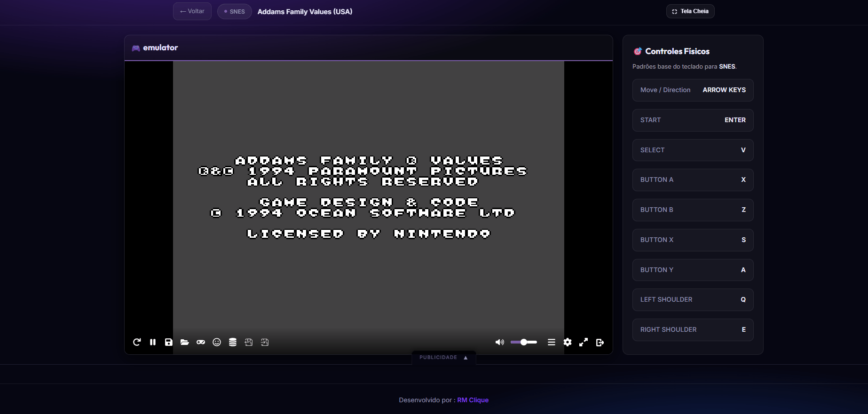Load state with the open folder icon
868x414 pixels.
pyautogui.click(x=185, y=342)
